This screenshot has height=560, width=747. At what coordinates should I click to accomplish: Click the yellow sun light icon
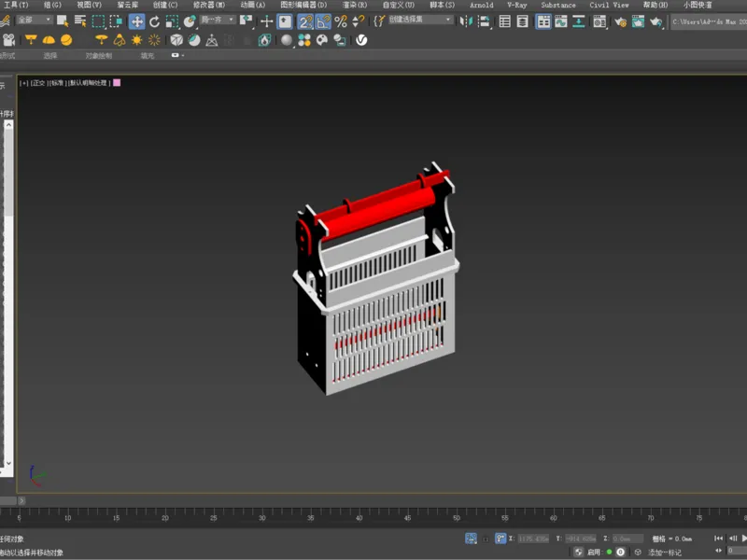pos(136,40)
